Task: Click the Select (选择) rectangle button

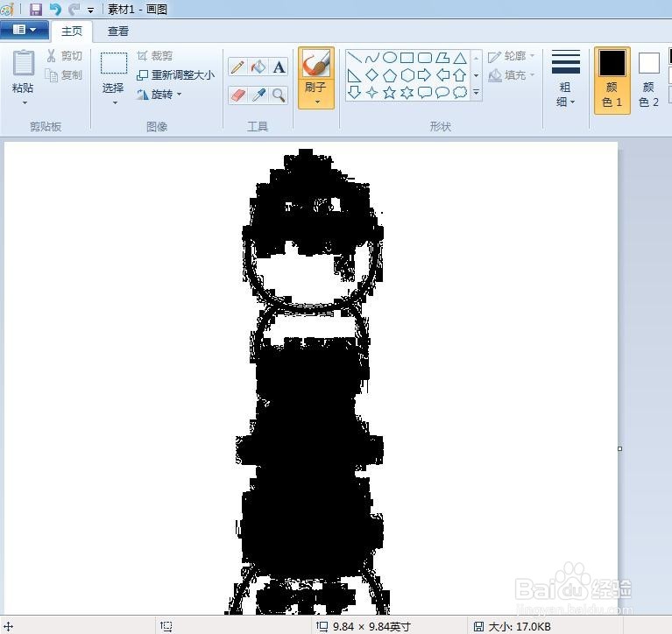Action: pyautogui.click(x=114, y=71)
